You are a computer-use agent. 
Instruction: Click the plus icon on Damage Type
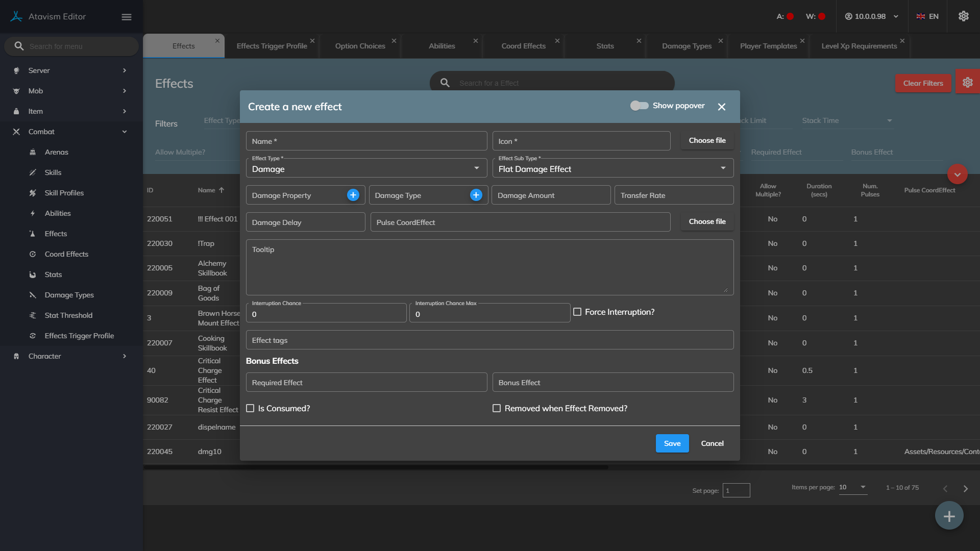point(476,195)
